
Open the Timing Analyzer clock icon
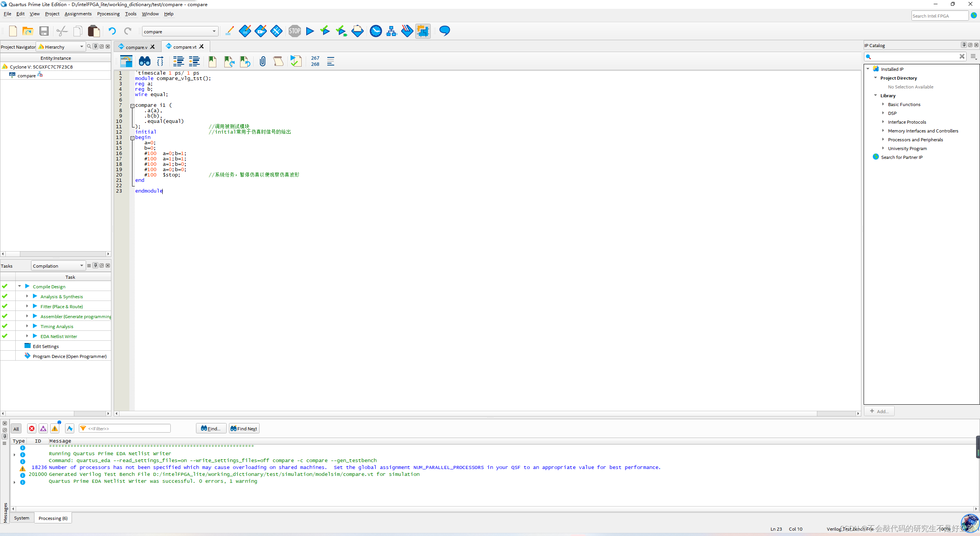(376, 31)
